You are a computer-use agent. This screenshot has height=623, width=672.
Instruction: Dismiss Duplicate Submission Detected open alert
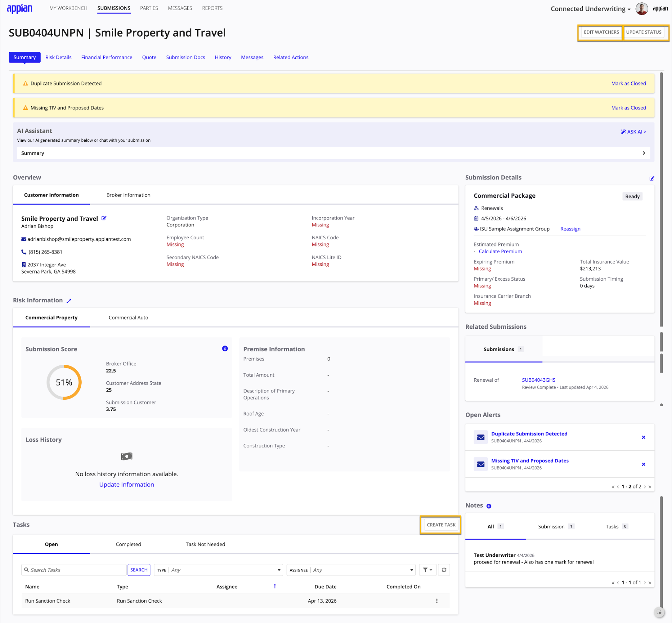644,437
